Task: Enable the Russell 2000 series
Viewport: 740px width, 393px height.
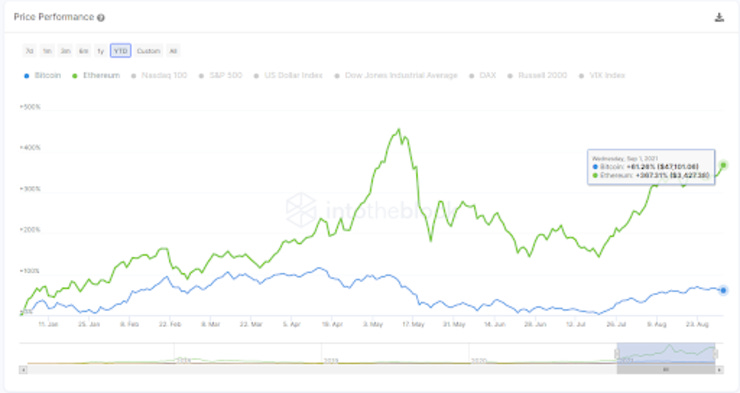Action: coord(537,75)
